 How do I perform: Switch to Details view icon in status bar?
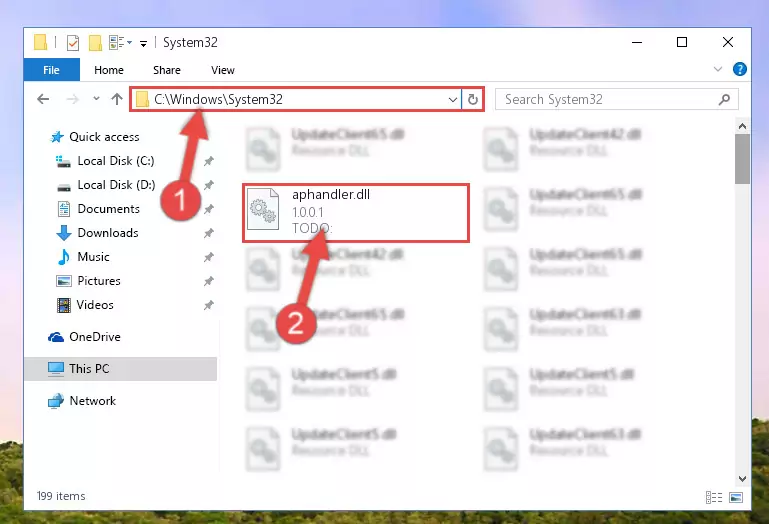(714, 497)
